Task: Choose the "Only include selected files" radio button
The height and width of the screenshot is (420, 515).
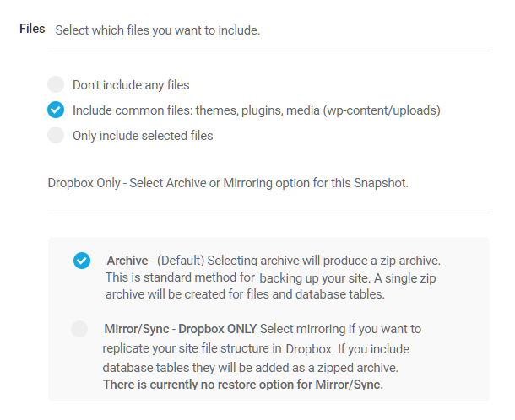Action: pos(56,135)
